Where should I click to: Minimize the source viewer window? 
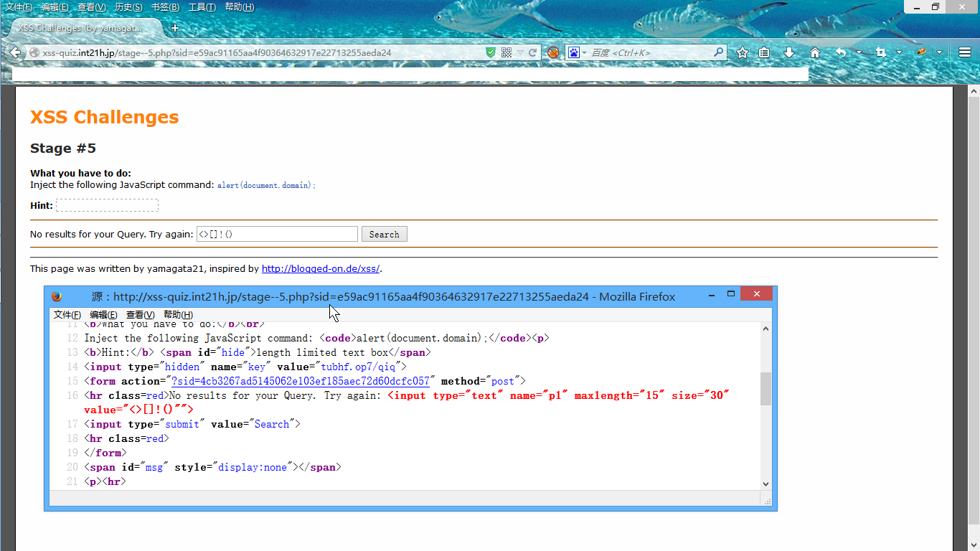tap(712, 294)
